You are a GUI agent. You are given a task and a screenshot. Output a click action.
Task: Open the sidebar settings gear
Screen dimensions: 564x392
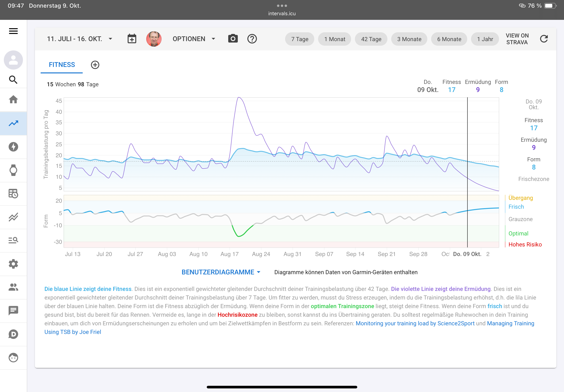click(x=13, y=264)
